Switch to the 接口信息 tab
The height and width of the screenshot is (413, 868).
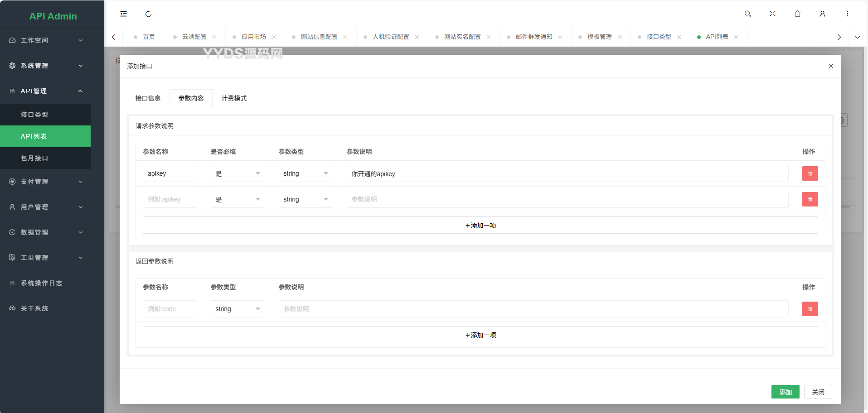148,98
